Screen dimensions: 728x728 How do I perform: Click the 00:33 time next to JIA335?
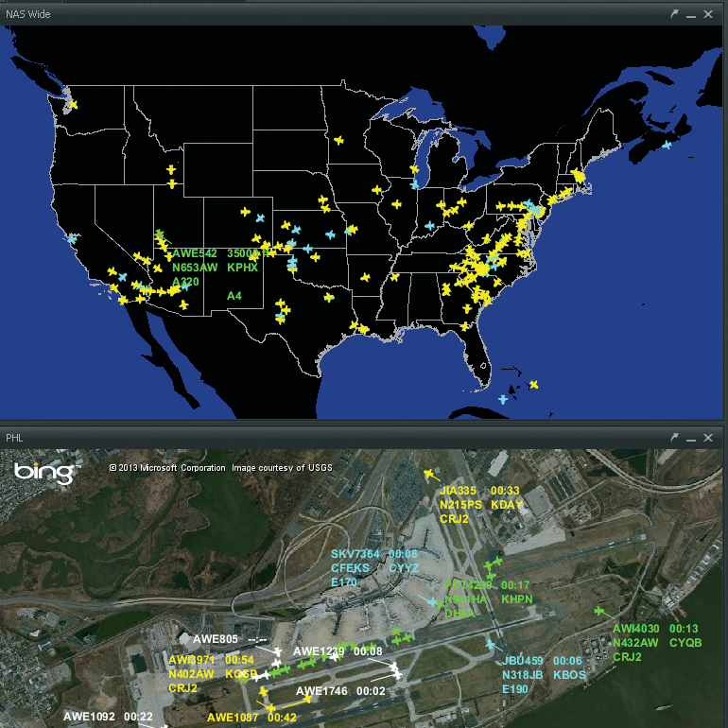click(x=505, y=491)
